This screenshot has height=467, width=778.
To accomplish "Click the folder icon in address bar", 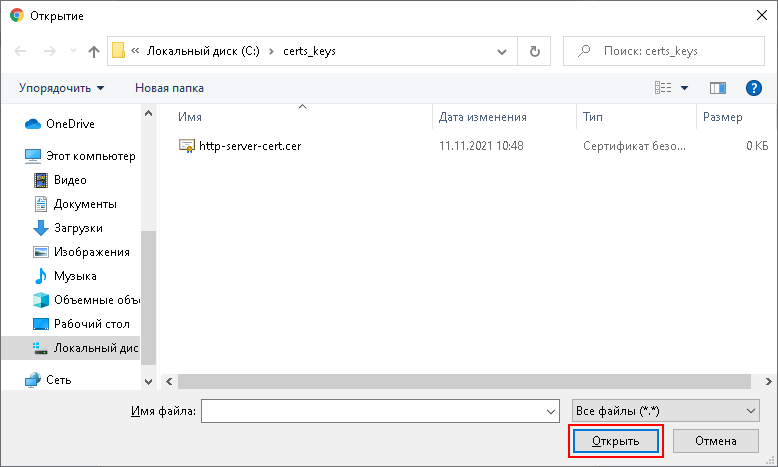I will pos(118,51).
